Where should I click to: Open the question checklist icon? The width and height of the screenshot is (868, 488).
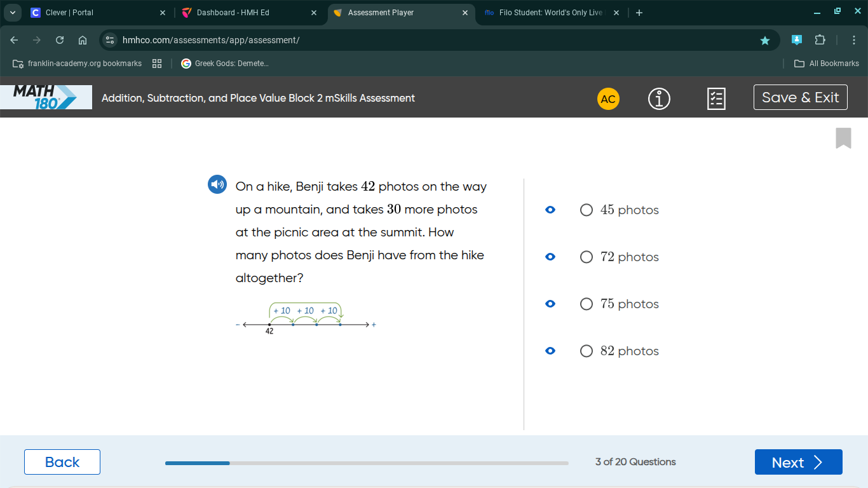(716, 98)
